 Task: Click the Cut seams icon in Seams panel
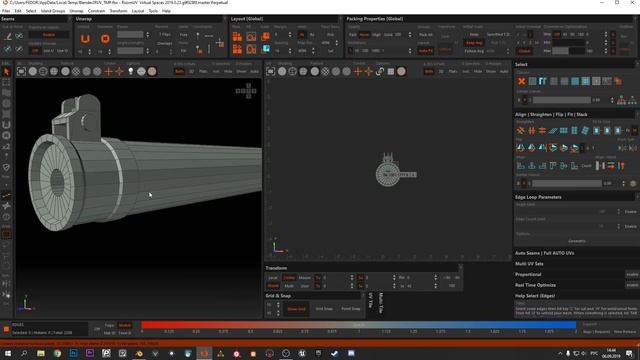click(x=8, y=36)
